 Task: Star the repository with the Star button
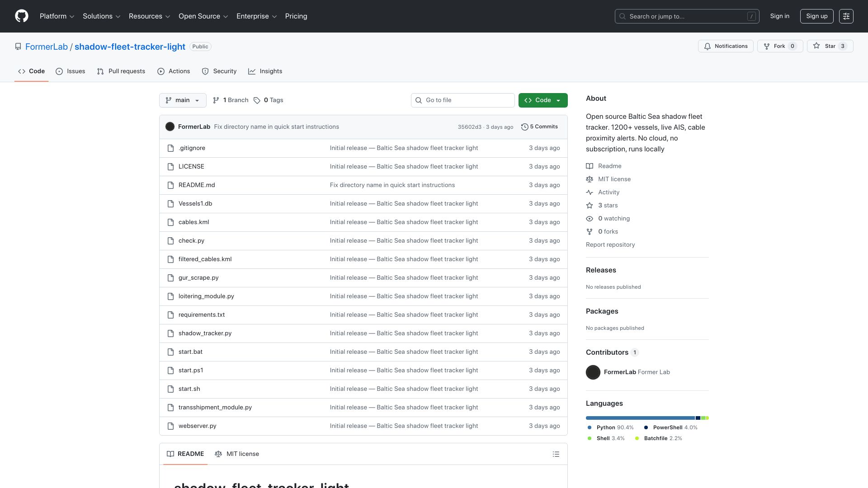tap(830, 46)
